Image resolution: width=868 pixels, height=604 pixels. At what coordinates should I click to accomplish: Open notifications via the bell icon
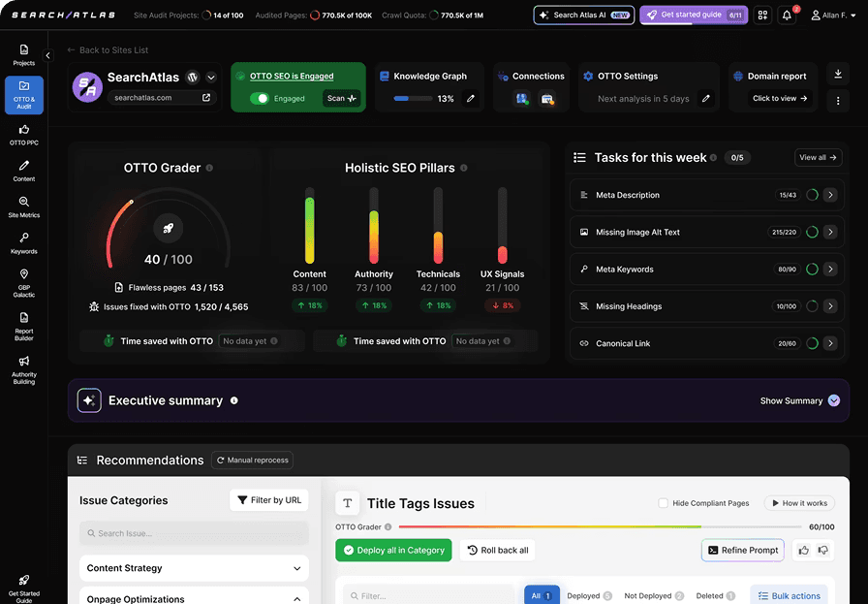tap(787, 15)
